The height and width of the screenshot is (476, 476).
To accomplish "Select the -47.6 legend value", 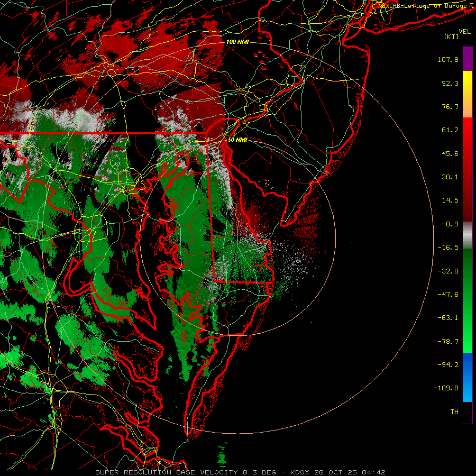I will (448, 295).
